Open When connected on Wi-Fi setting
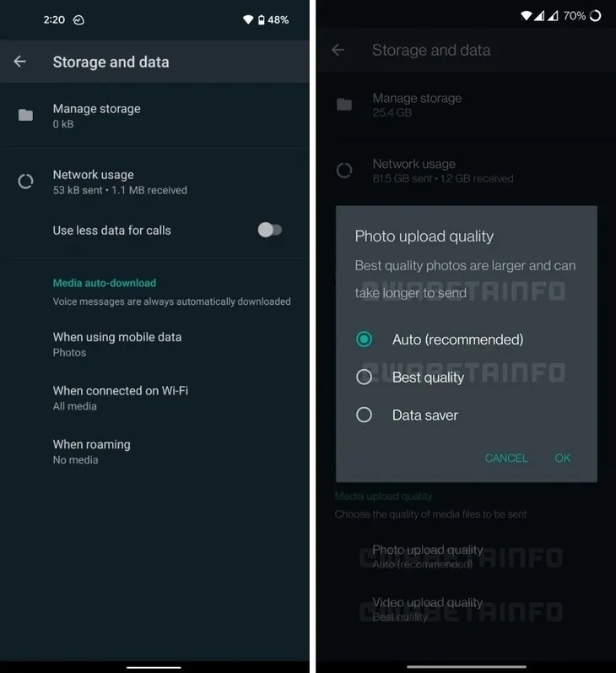The width and height of the screenshot is (616, 673). point(154,398)
